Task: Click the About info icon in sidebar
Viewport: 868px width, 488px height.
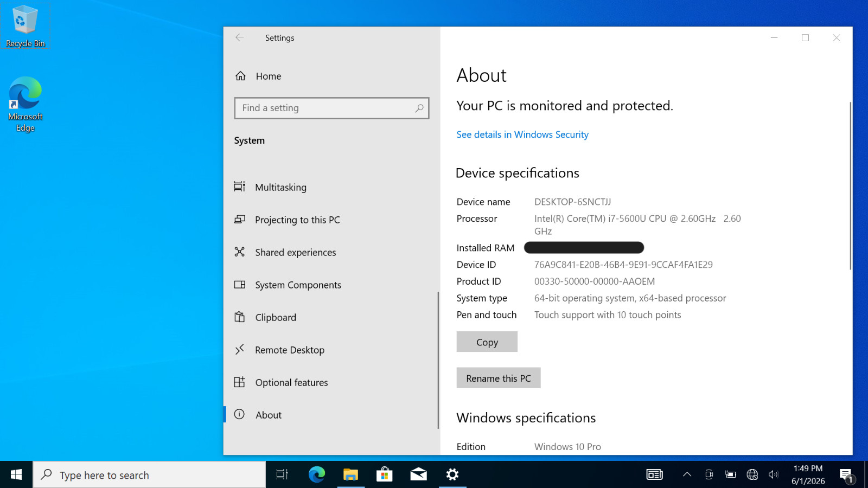Action: pyautogui.click(x=239, y=414)
